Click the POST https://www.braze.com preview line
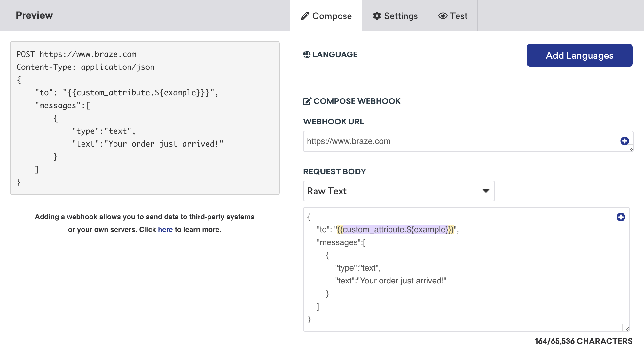The image size is (644, 357). click(x=76, y=54)
